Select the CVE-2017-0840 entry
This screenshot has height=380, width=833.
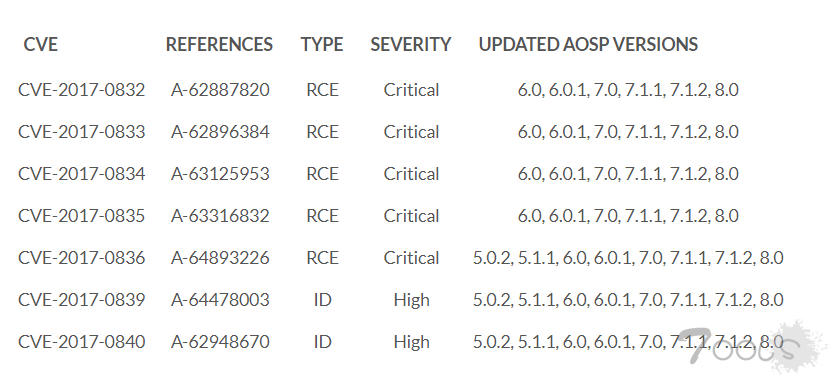[81, 342]
